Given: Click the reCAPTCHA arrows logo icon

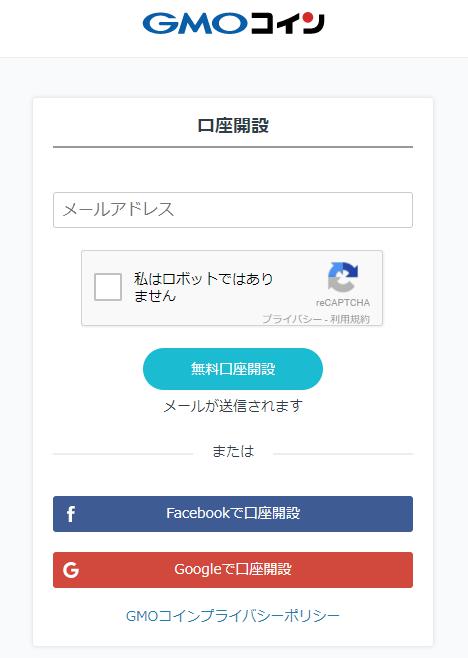Looking at the screenshot, I should [x=343, y=277].
